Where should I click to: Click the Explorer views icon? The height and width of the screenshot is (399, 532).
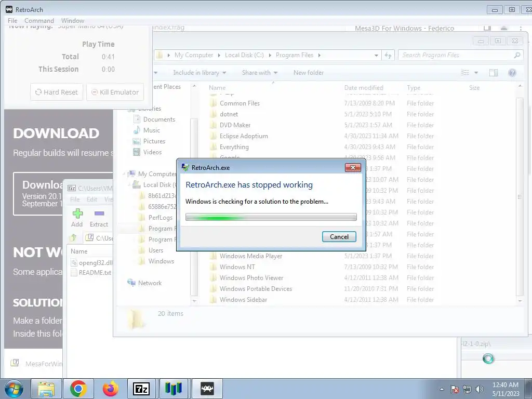[x=465, y=73]
